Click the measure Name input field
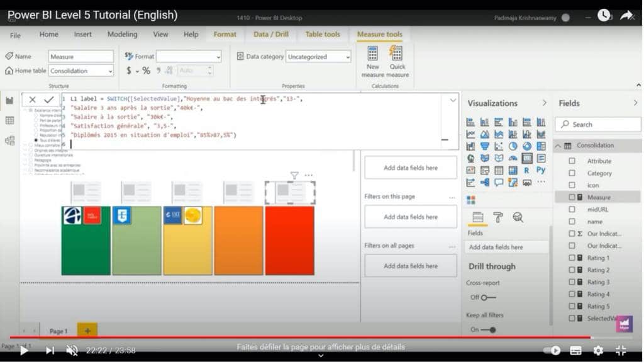Viewport: 644px width, 364px height. coord(81,57)
